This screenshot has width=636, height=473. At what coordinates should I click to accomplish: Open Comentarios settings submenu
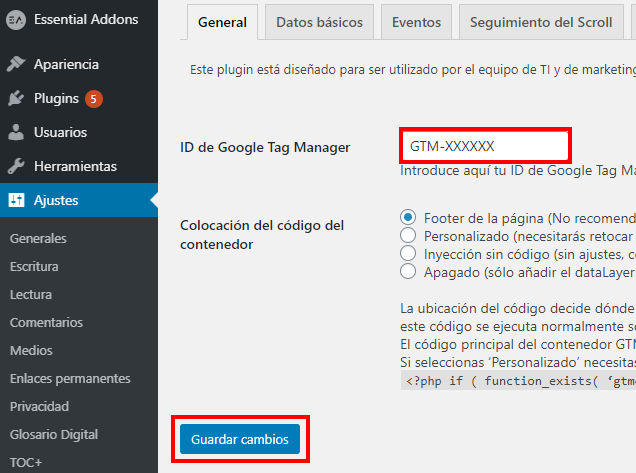tap(46, 322)
